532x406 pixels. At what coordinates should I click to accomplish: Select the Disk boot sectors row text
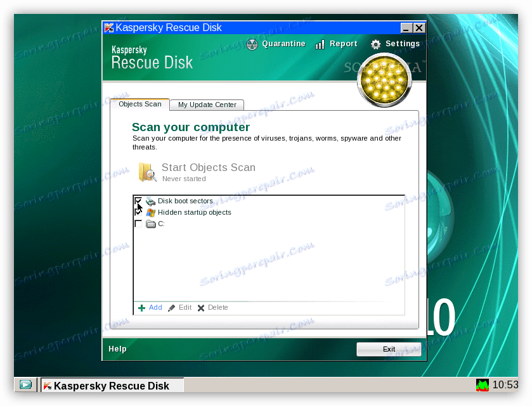[x=185, y=201]
